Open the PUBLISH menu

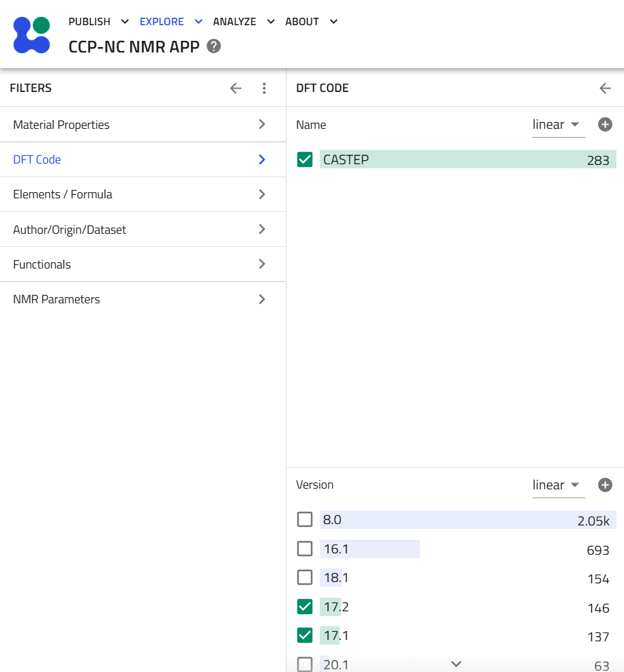89,21
